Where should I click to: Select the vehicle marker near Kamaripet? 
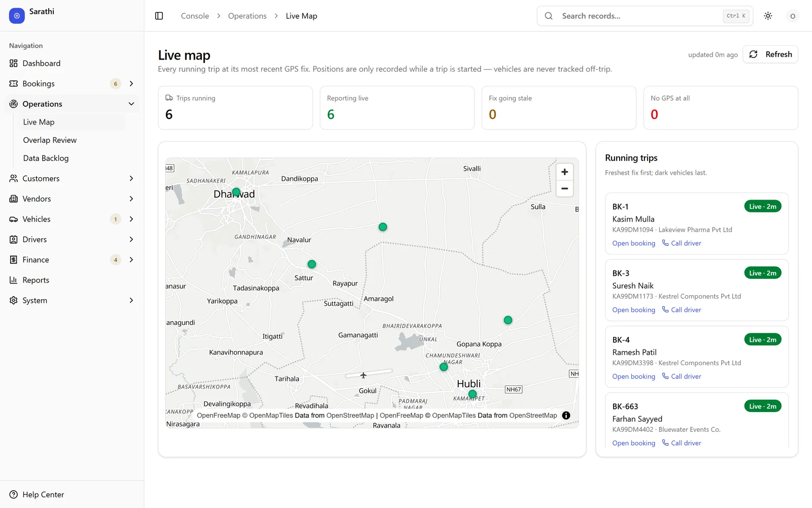click(472, 394)
